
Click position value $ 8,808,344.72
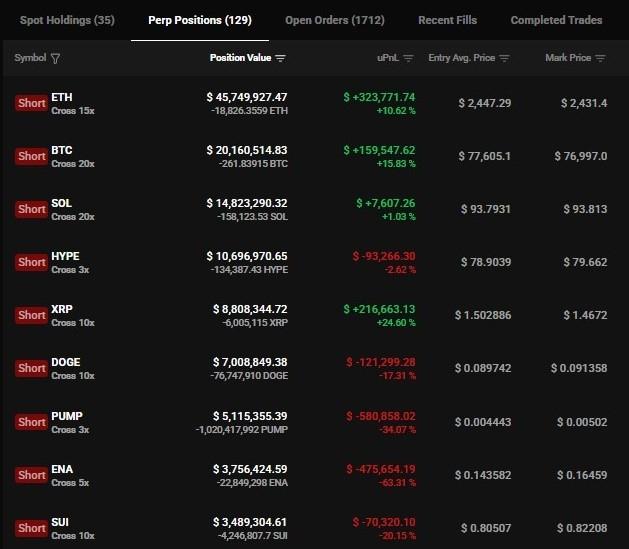click(250, 309)
